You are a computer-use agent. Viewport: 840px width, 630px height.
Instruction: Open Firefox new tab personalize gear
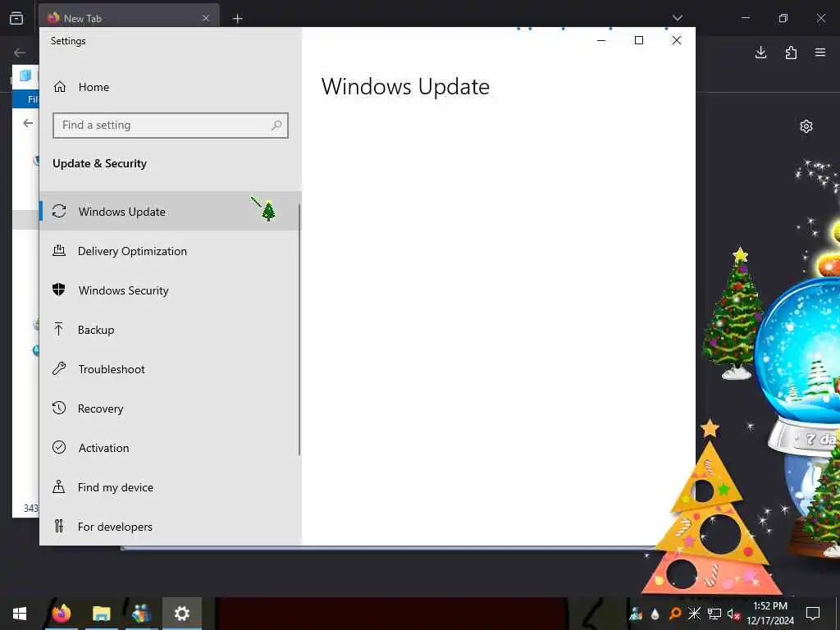(806, 126)
